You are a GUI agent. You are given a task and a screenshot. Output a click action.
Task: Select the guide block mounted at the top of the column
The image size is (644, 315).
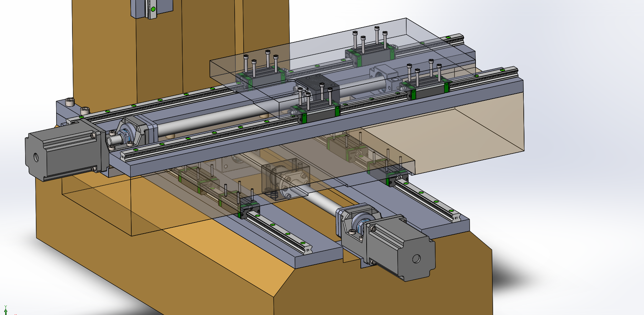[152, 9]
